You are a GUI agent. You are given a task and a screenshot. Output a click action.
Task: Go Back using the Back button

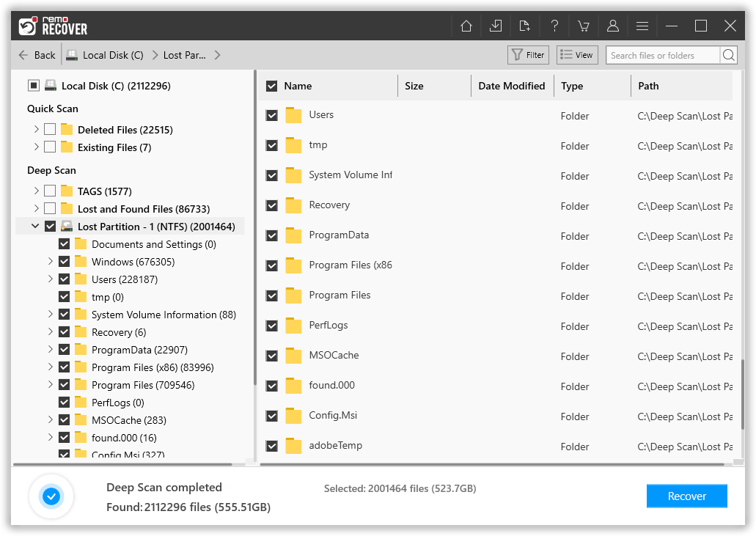[x=37, y=55]
